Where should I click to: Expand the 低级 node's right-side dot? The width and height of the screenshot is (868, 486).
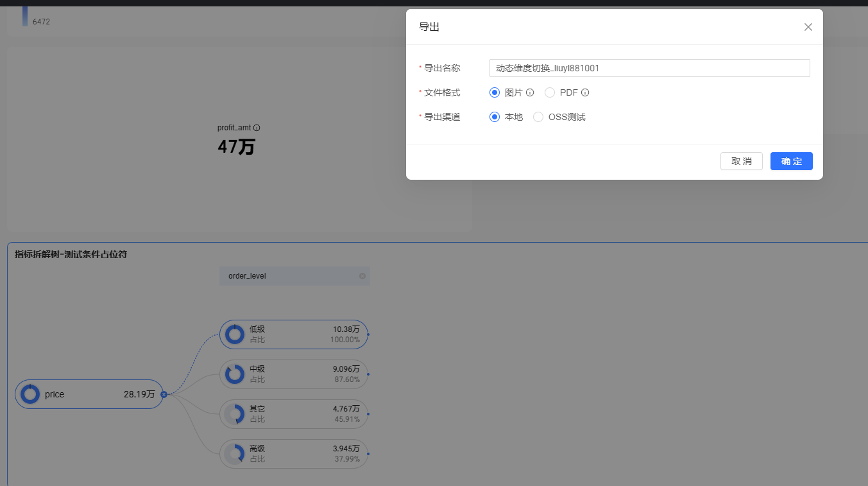(368, 334)
